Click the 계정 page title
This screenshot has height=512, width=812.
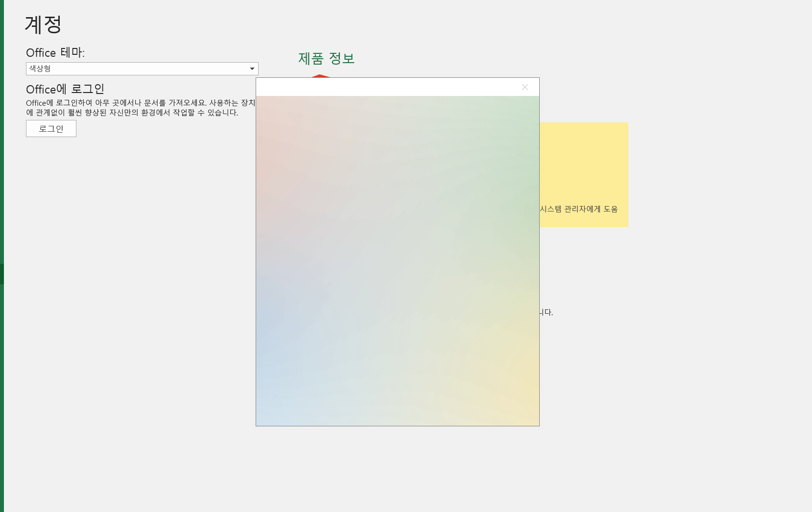44,24
